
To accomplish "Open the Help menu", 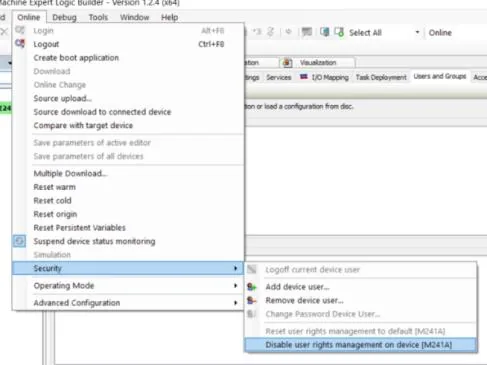I will point(170,17).
